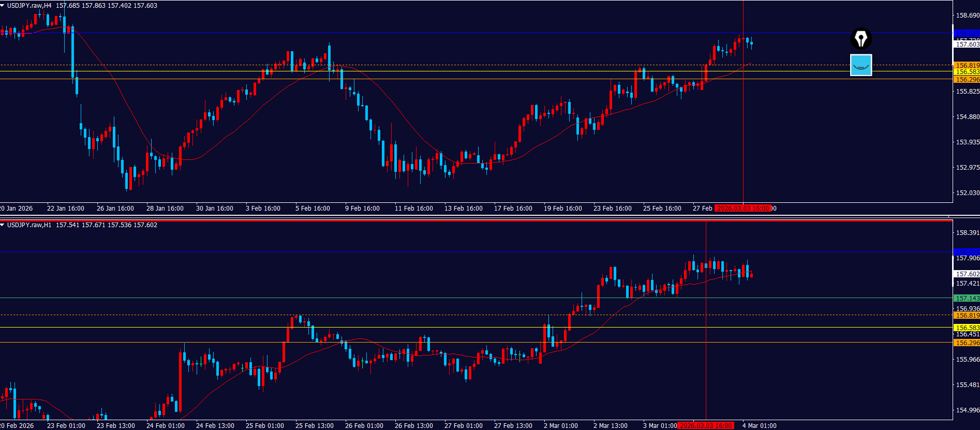Open the H1 chart dropdown triangle
Image resolution: width=980 pixels, height=430 pixels.
(3, 225)
